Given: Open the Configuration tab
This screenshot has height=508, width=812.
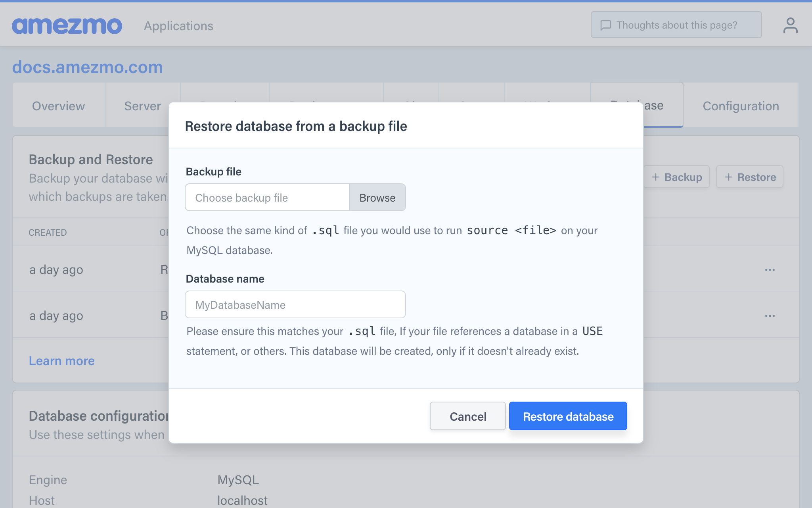Looking at the screenshot, I should point(741,106).
